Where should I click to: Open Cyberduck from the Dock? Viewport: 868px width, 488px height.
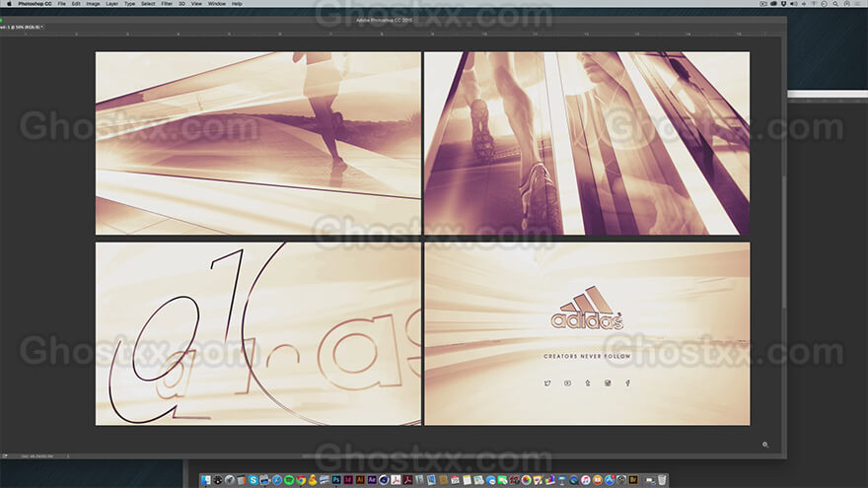[x=313, y=480]
